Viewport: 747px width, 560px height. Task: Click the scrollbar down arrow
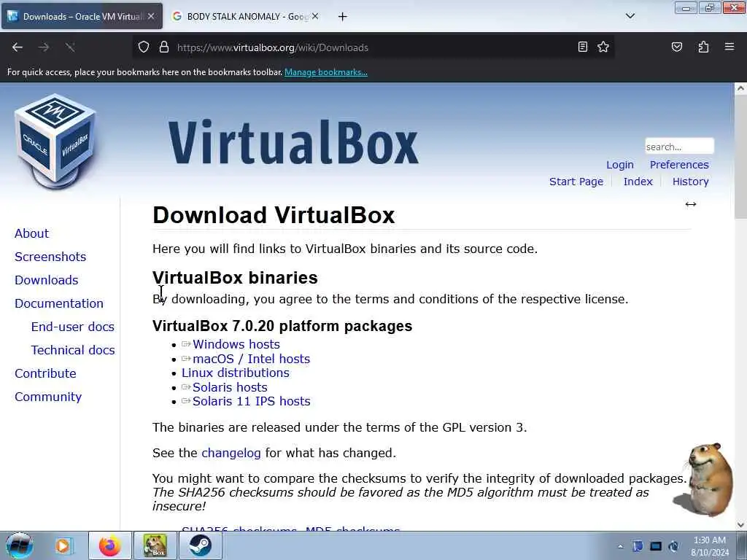click(x=740, y=525)
